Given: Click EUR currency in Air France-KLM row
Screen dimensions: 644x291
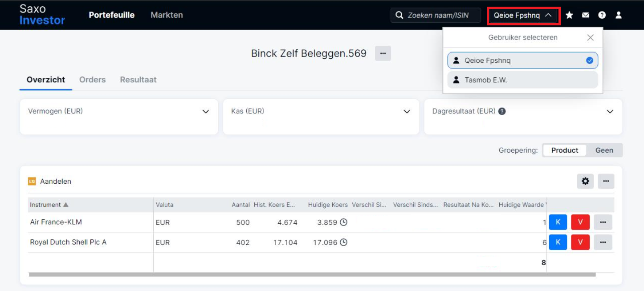Looking at the screenshot, I should coord(163,222).
